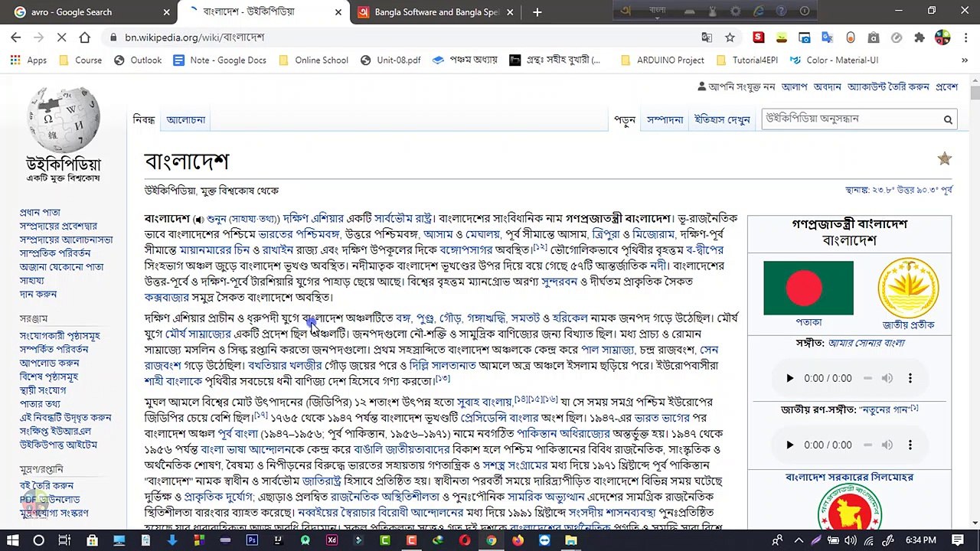Open the সম্পাদনা edit tab
Image resolution: width=980 pixels, height=551 pixels.
[x=665, y=119]
